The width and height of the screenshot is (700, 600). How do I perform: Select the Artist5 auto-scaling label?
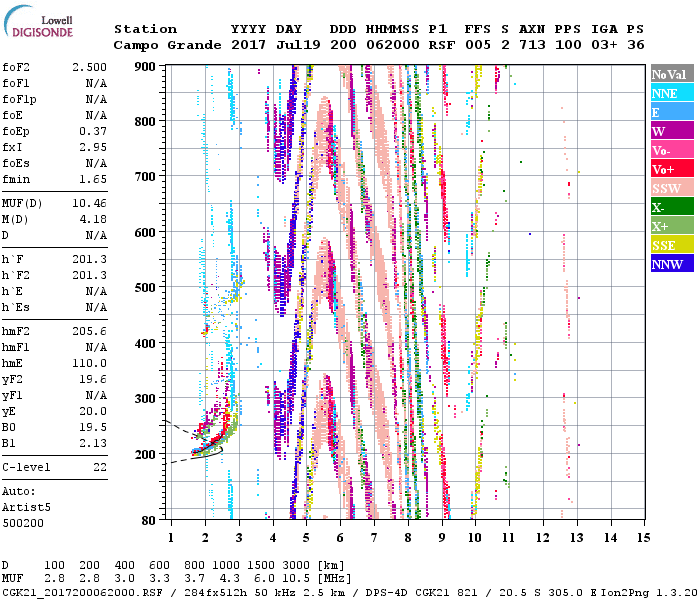[26, 507]
